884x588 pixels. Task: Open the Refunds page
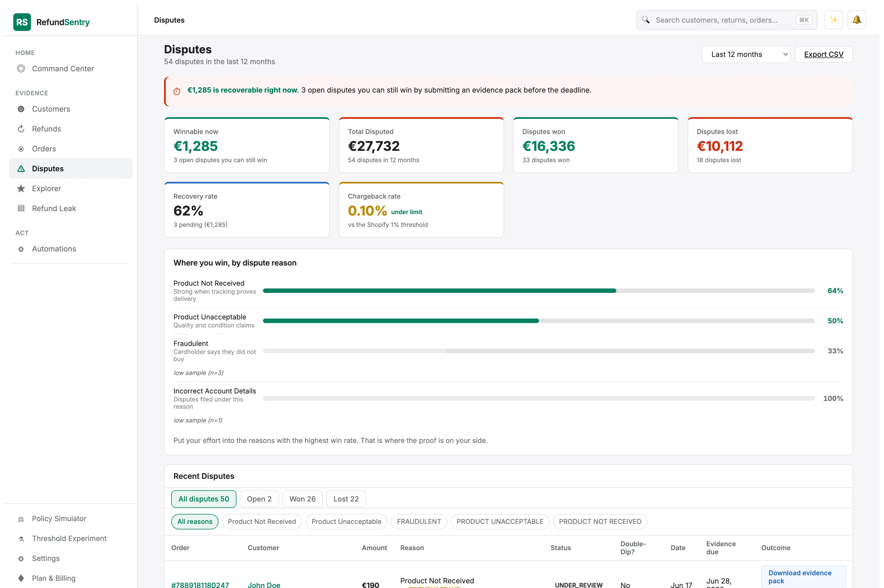point(70,129)
